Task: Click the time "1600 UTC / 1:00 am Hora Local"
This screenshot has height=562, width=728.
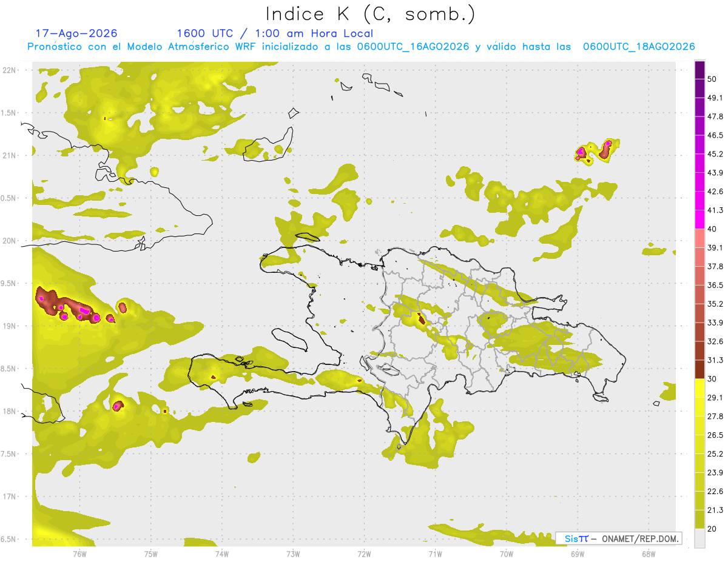Action: click(275, 33)
